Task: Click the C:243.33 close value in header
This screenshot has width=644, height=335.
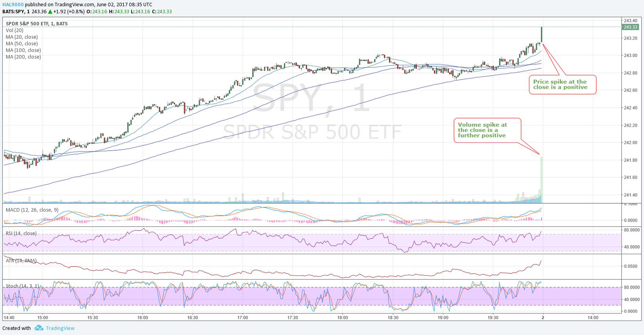Action: tap(162, 11)
